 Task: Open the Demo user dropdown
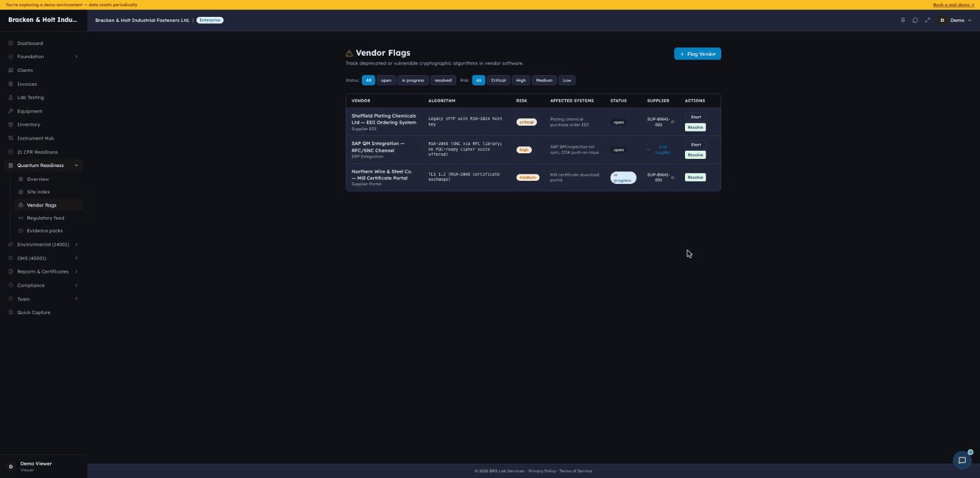pyautogui.click(x=955, y=20)
